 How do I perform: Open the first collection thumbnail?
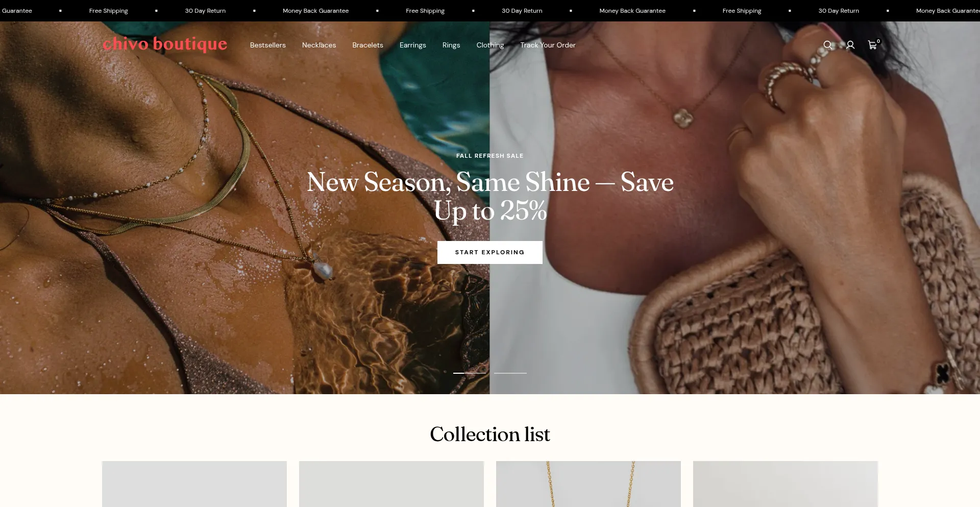pos(194,484)
